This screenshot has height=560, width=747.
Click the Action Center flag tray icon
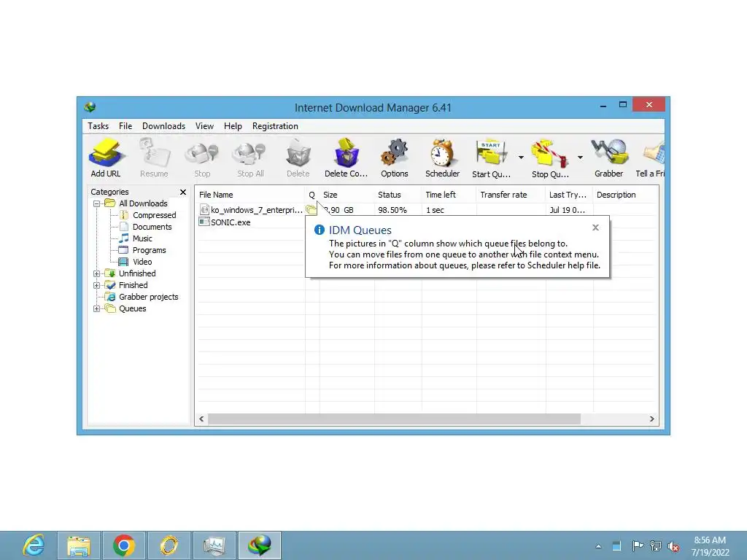tap(638, 546)
